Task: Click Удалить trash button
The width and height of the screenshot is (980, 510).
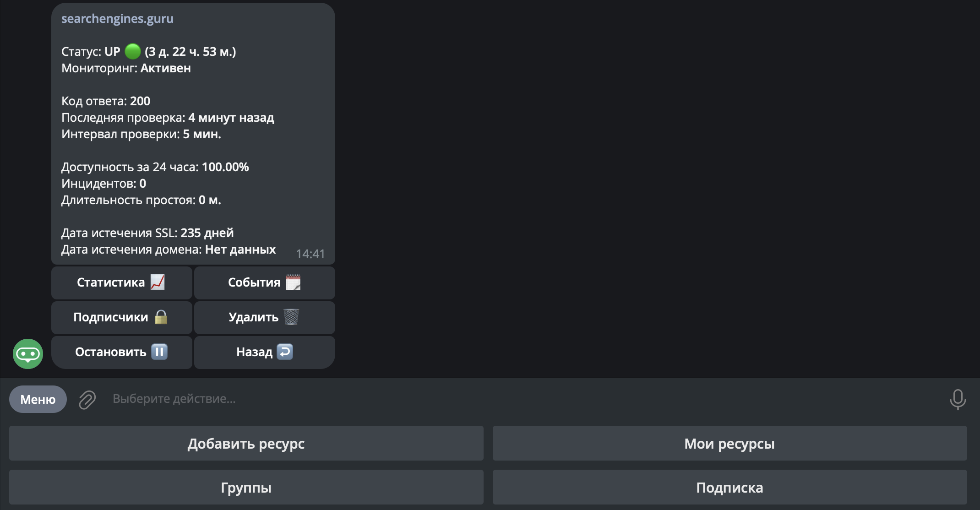Action: click(264, 317)
